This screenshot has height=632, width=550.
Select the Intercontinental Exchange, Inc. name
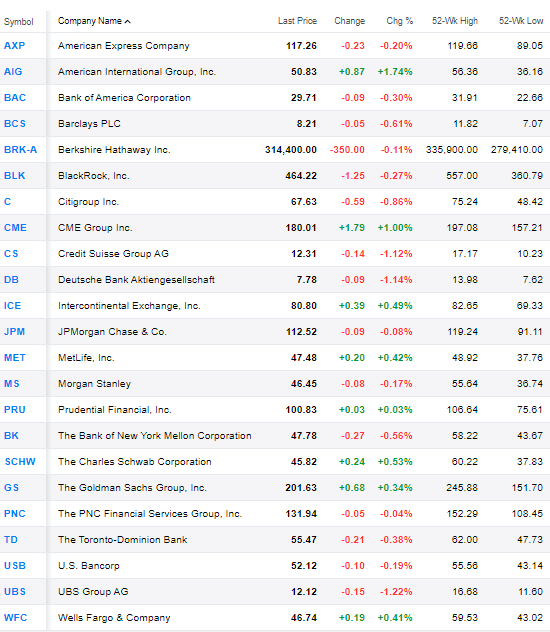coord(129,306)
